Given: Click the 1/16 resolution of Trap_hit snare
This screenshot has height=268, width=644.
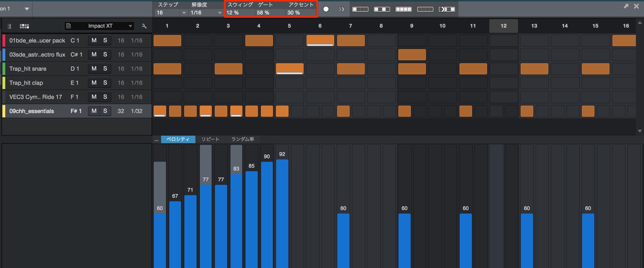Looking at the screenshot, I should pos(137,69).
